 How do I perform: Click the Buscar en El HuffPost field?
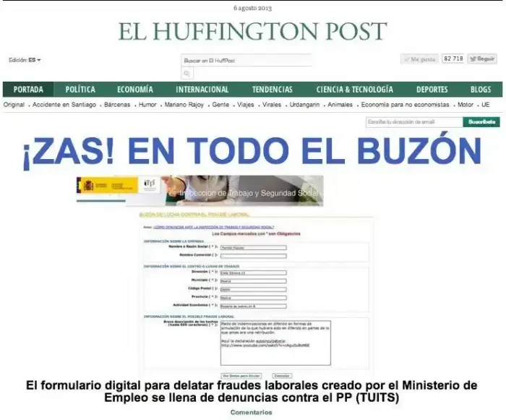click(x=246, y=61)
